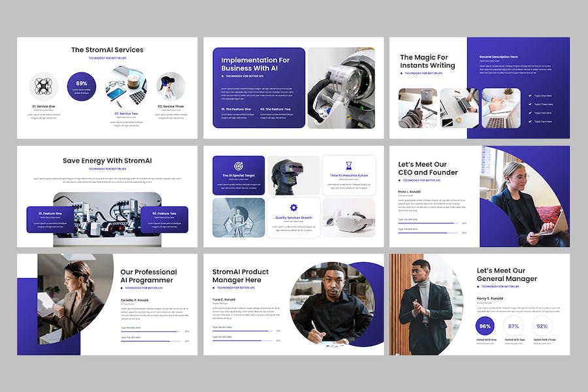
Task: Click the gear icon above Quality Services Growth
Action: point(293,208)
